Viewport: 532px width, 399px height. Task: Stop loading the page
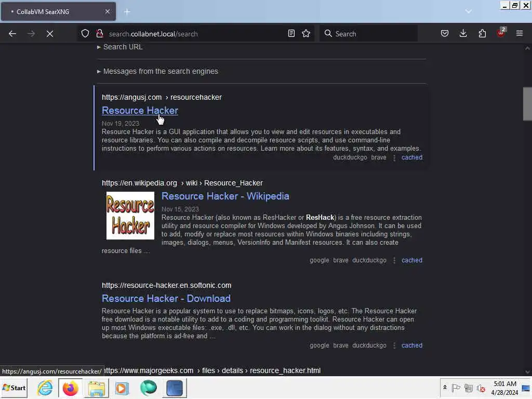point(50,34)
